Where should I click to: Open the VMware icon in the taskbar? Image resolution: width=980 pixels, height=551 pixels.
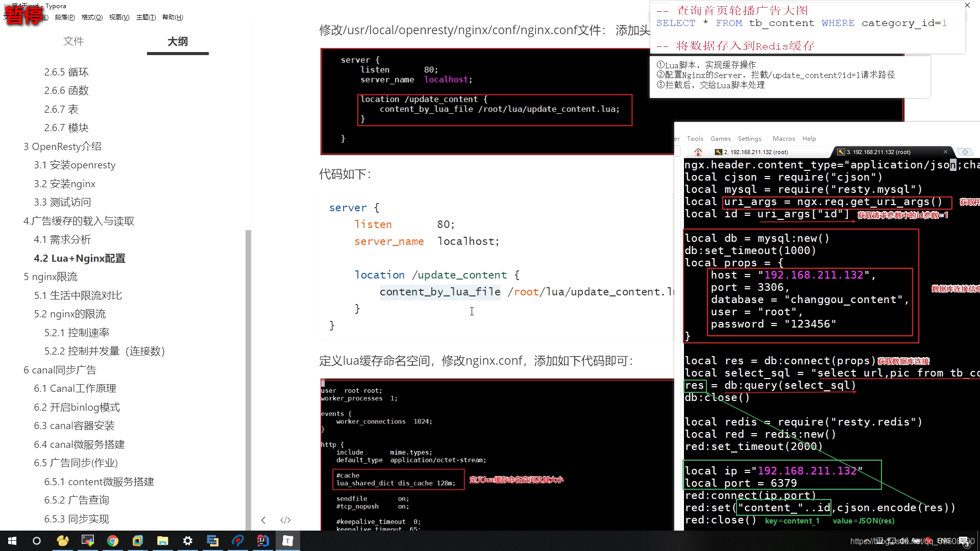tap(138, 541)
